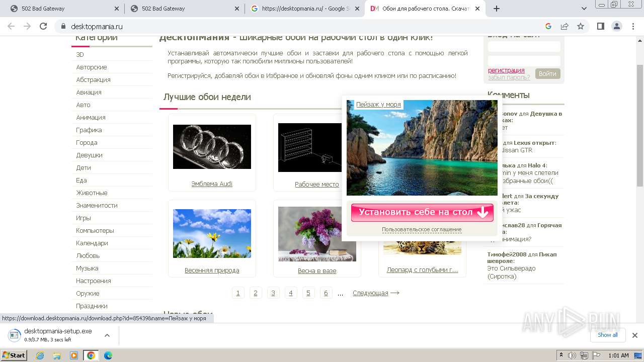Viewport: 644px width, 362px height.
Task: Focus the login username field
Action: click(524, 46)
